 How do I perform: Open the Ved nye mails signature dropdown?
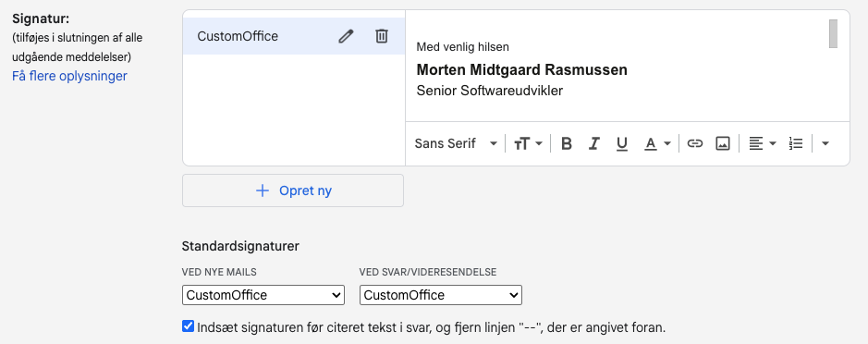pos(263,295)
